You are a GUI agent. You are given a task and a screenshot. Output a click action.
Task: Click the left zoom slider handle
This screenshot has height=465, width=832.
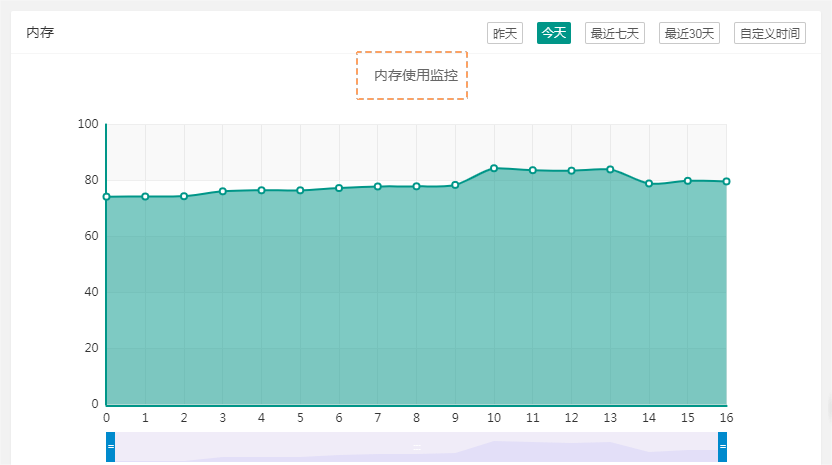[110, 446]
